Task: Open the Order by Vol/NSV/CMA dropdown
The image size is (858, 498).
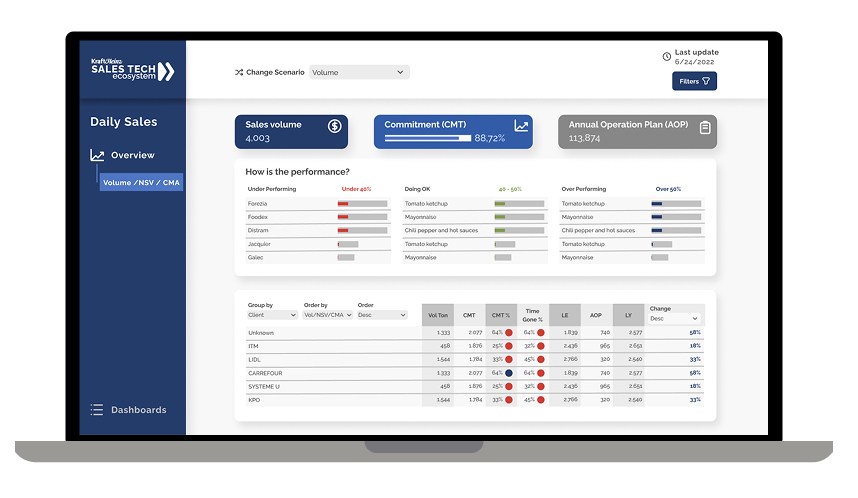Action: pyautogui.click(x=328, y=315)
